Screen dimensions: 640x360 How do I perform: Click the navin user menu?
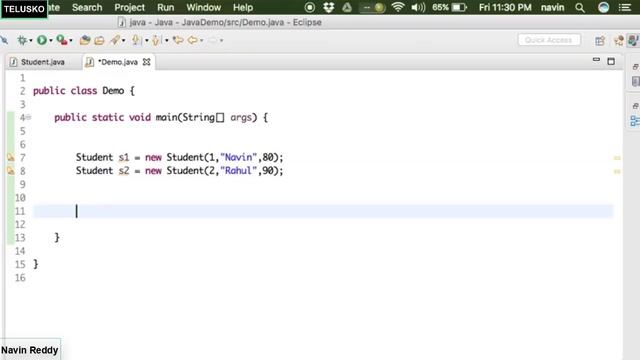click(552, 7)
